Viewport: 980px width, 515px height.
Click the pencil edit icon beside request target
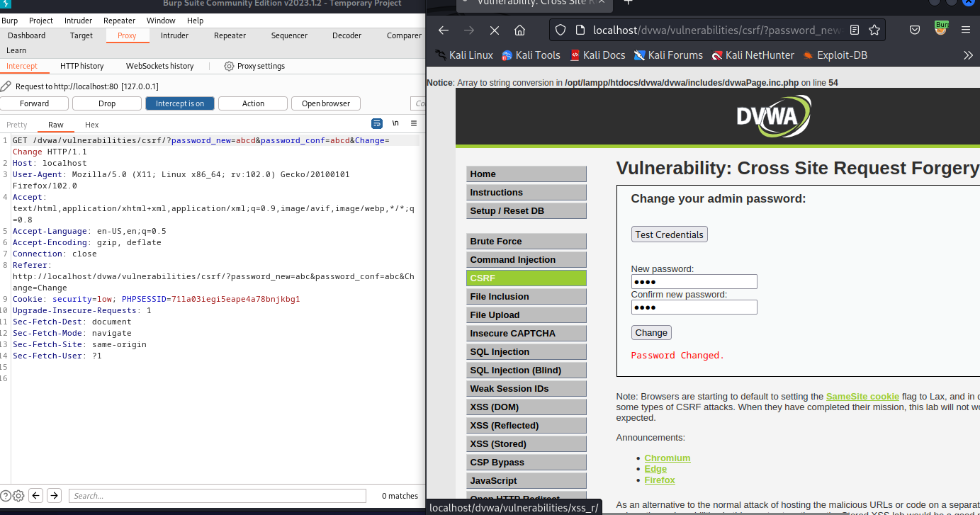(x=6, y=86)
